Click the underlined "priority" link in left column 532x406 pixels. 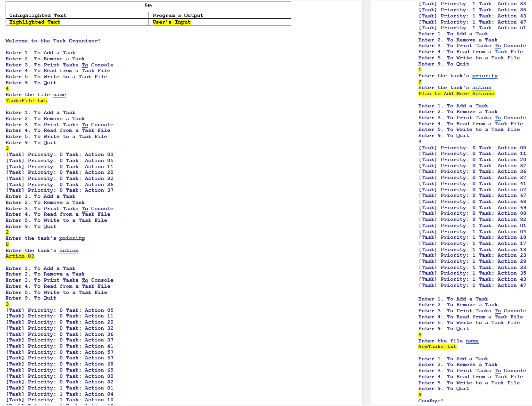[72, 238]
